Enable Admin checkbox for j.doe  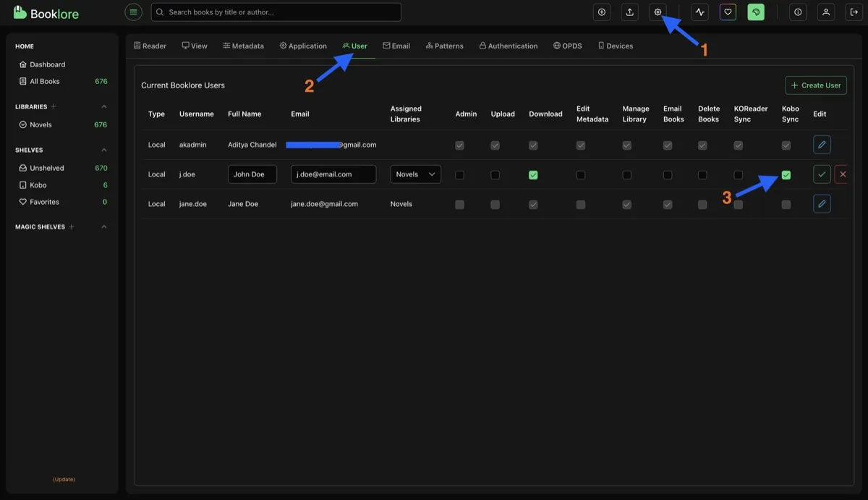click(459, 175)
